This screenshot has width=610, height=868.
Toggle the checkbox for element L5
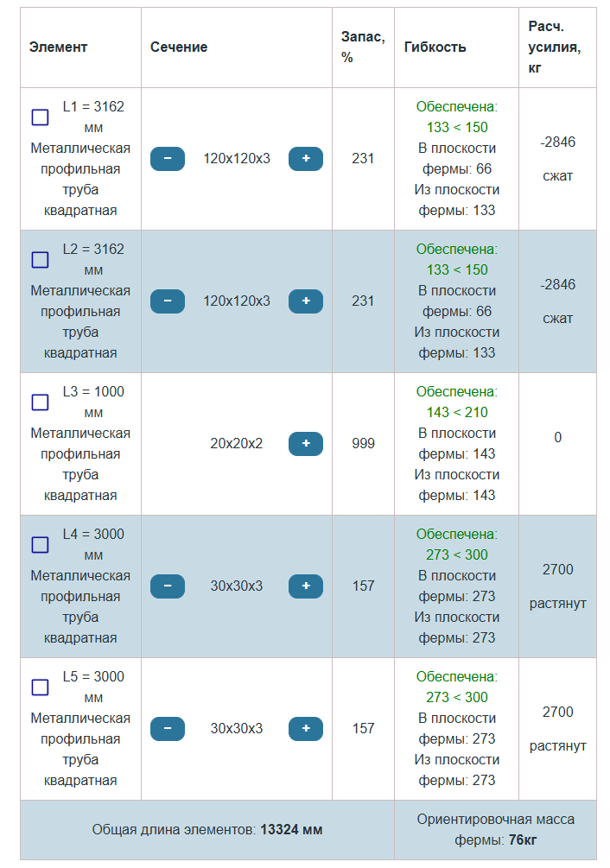coord(40,687)
